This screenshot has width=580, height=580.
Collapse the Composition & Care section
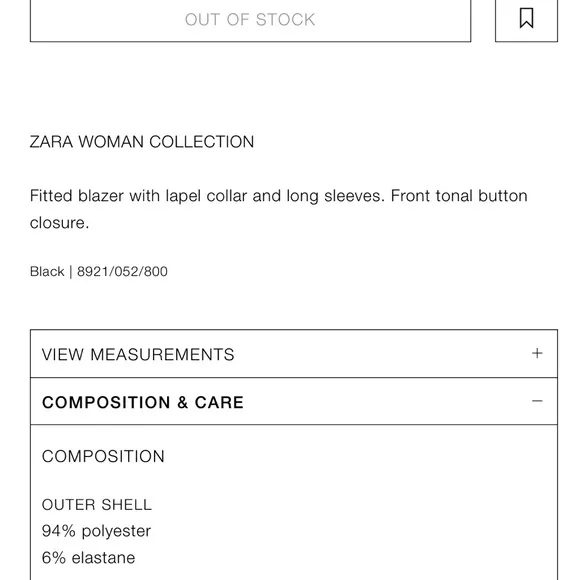(x=294, y=401)
